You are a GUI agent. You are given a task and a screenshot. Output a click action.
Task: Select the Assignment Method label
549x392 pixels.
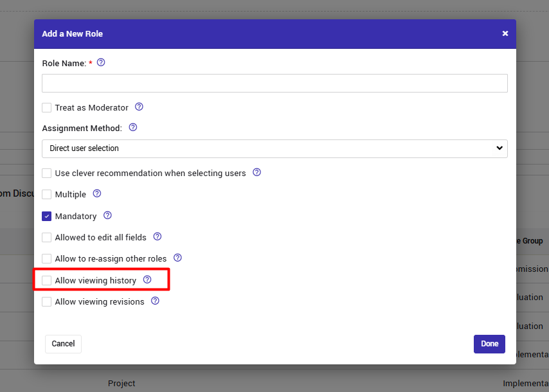[82, 129]
